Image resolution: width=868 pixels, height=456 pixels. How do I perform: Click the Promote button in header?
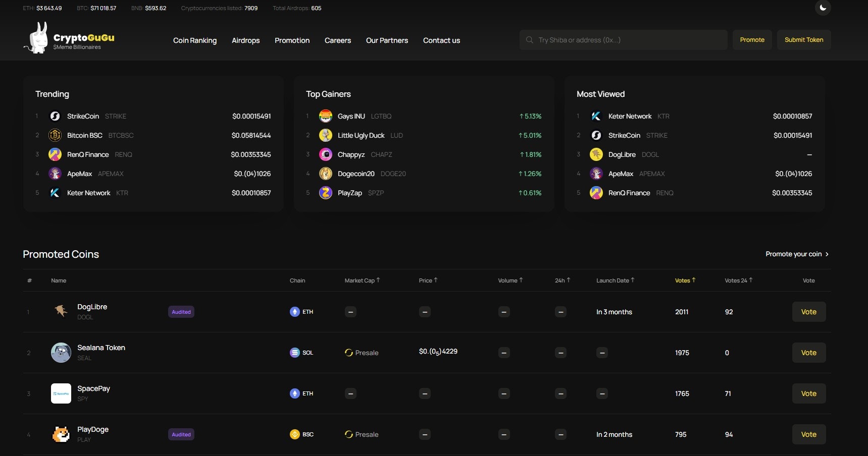point(752,40)
